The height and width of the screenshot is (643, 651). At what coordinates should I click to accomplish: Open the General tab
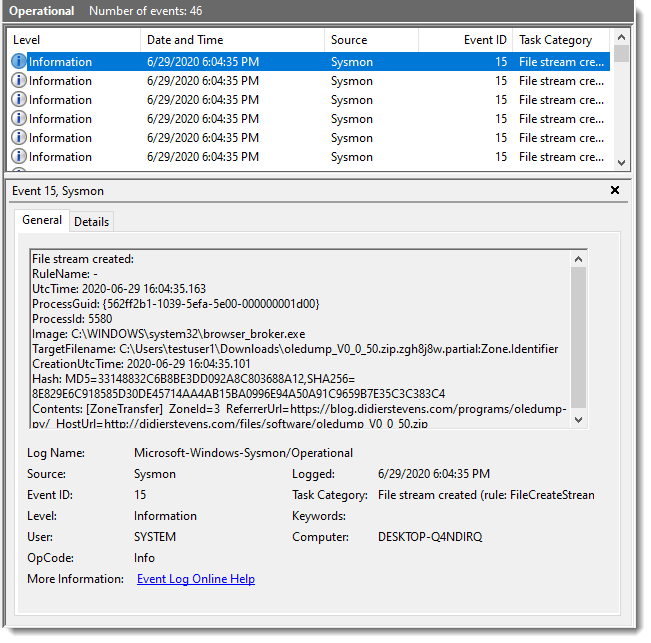[42, 220]
